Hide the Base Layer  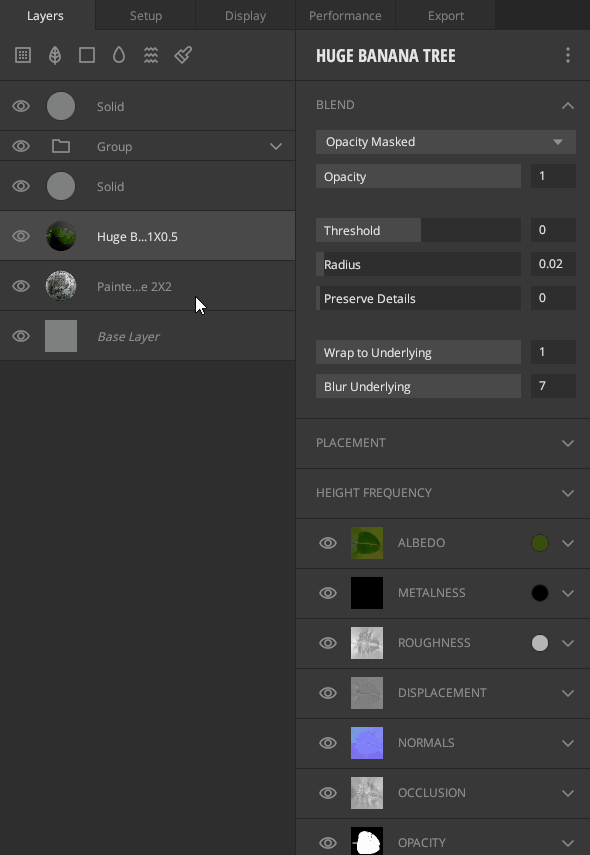pos(21,336)
